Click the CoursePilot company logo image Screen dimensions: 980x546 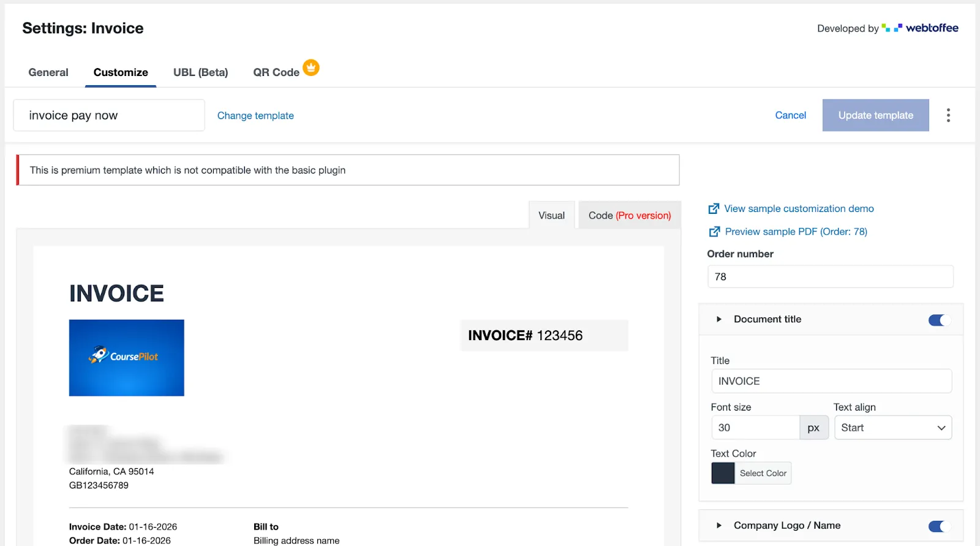pyautogui.click(x=127, y=358)
